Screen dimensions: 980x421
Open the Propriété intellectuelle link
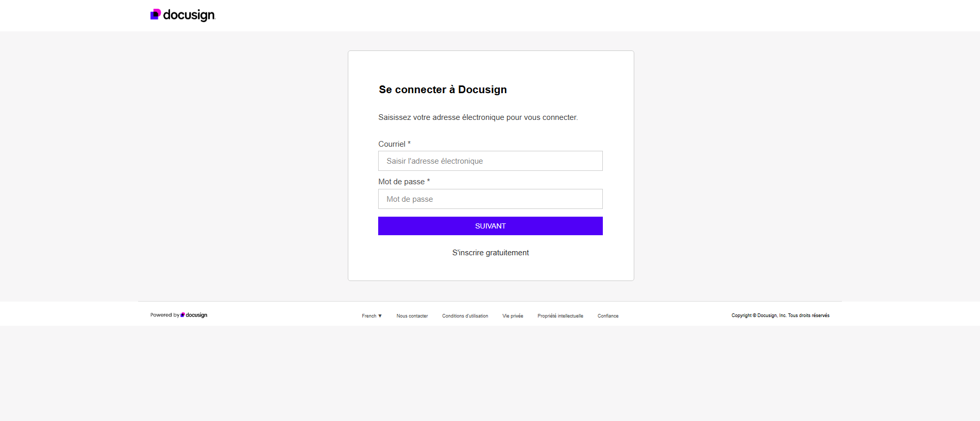click(x=561, y=316)
